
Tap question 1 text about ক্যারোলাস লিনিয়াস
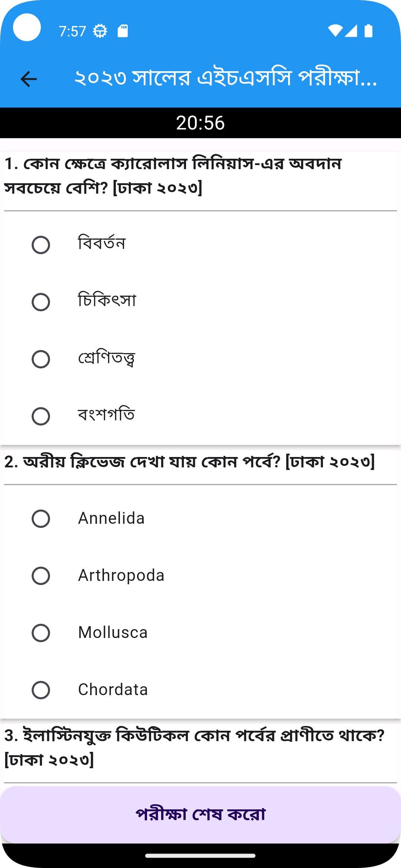(x=173, y=176)
